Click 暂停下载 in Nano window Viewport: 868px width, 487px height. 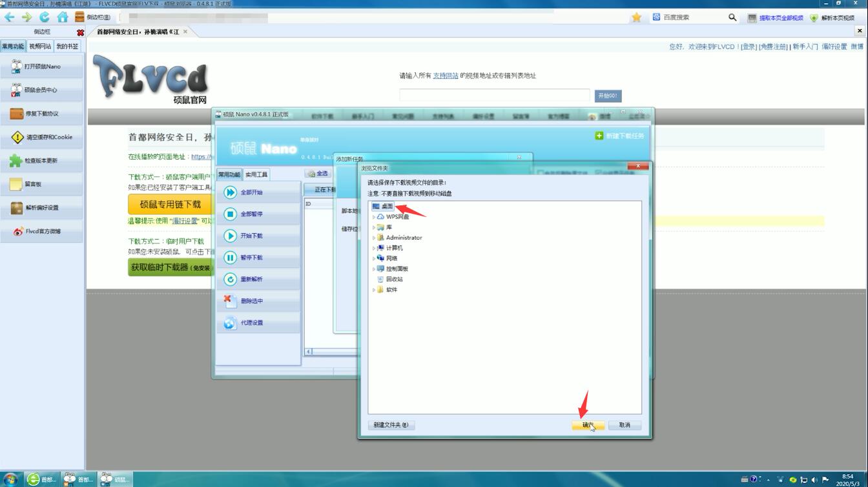(x=258, y=257)
